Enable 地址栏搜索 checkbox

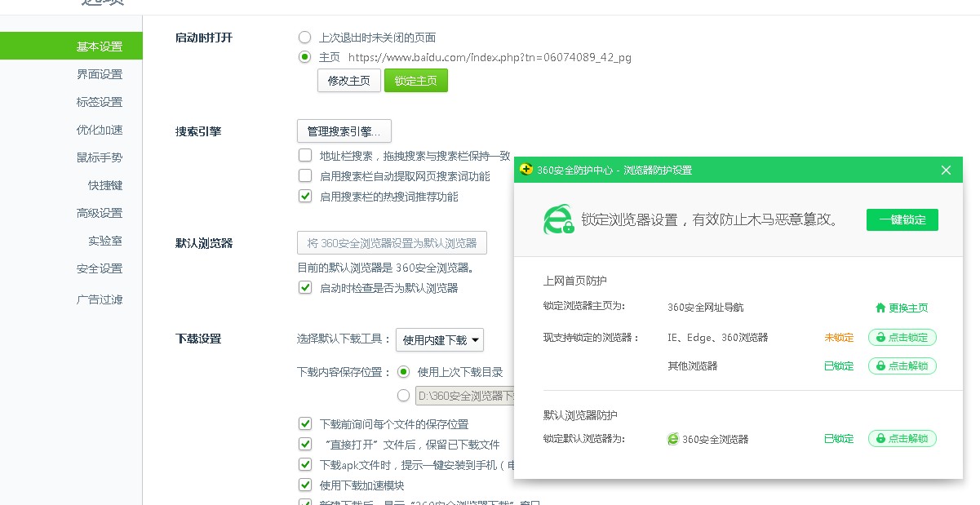click(305, 155)
